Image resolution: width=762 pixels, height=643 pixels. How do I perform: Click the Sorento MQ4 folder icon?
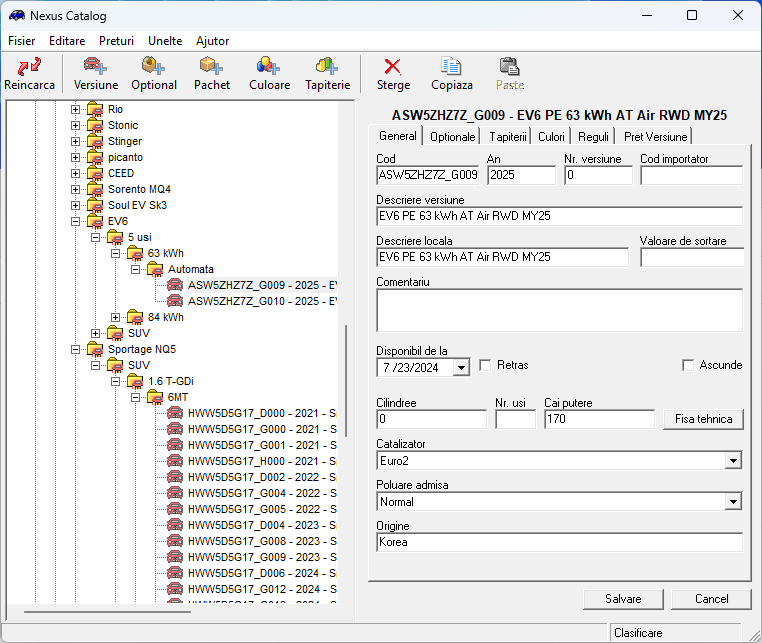tap(95, 190)
